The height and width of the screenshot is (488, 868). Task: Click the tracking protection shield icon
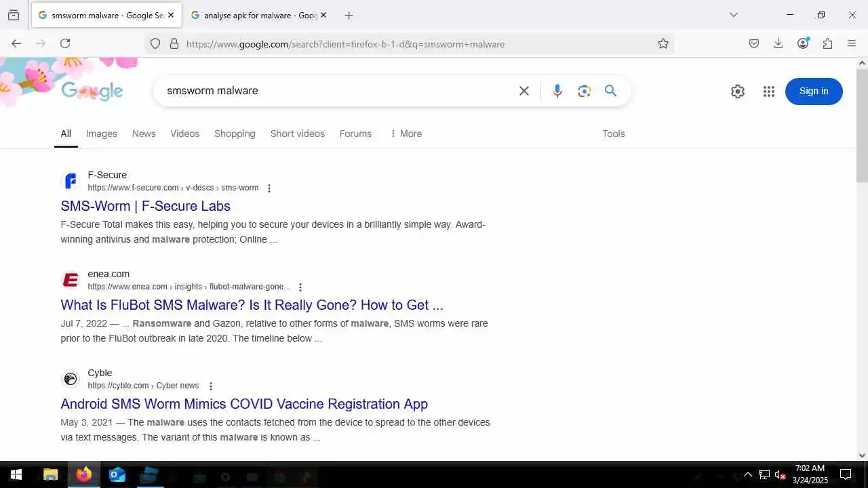tap(155, 43)
